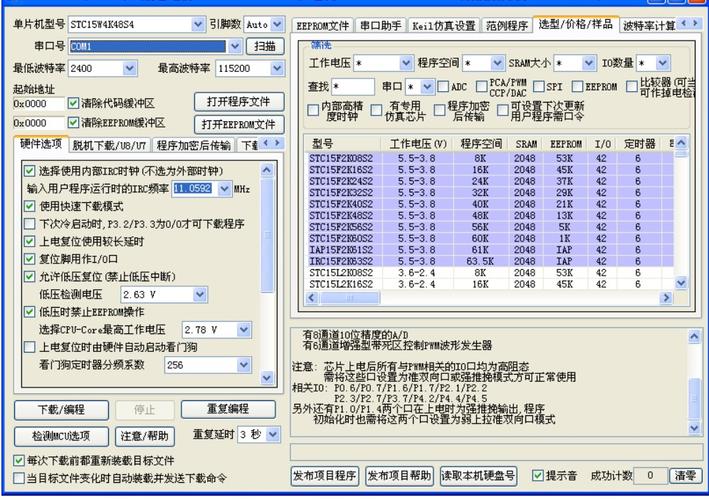Screen dimensions: 709x500
Task: Click the 注意/帮助 button
Action: [145, 436]
